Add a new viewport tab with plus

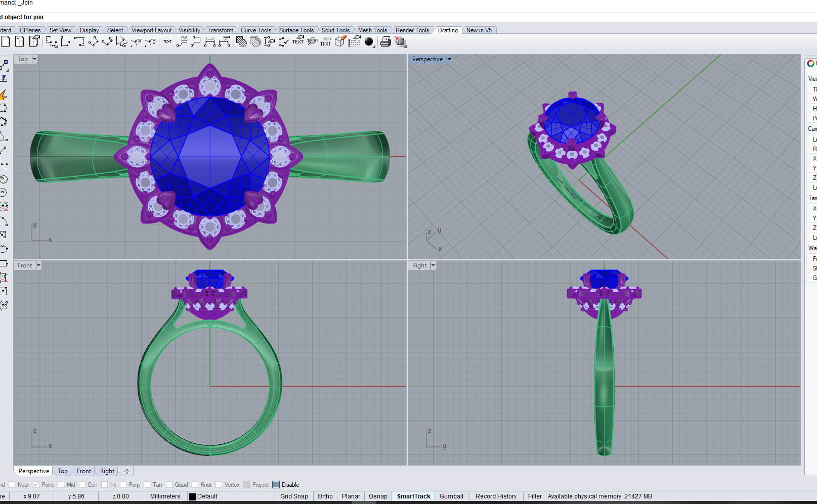[126, 471]
